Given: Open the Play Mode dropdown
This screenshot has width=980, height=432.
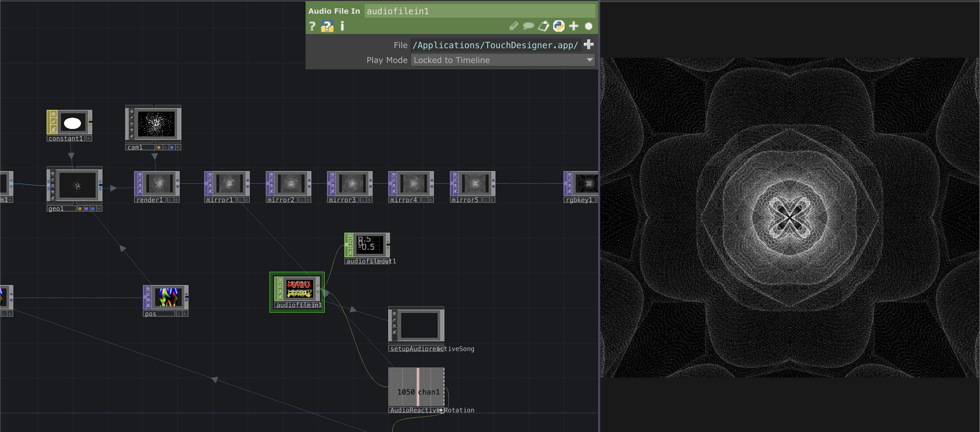Looking at the screenshot, I should pos(503,60).
